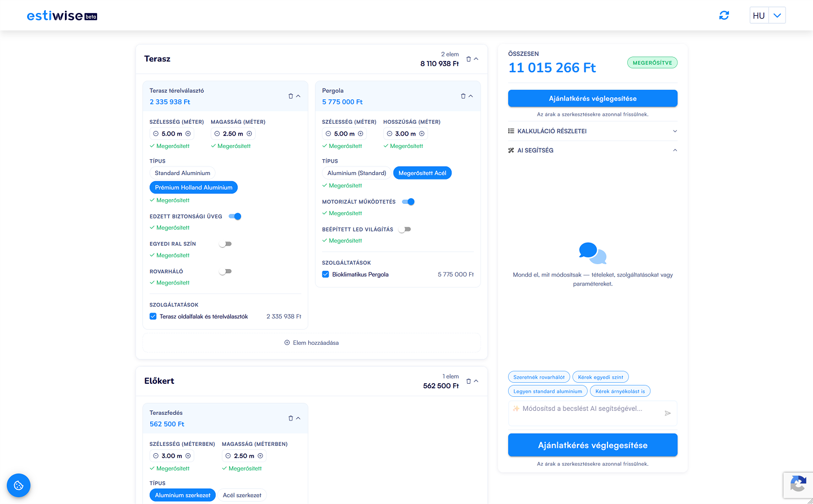Switch Pergola type to Aluminium (Standard)
The image size is (813, 504).
[x=356, y=173]
